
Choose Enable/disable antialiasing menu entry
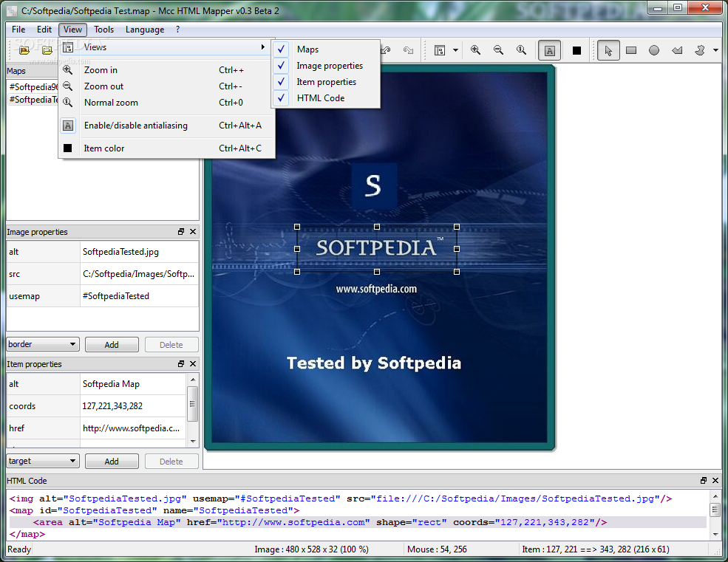pyautogui.click(x=166, y=126)
